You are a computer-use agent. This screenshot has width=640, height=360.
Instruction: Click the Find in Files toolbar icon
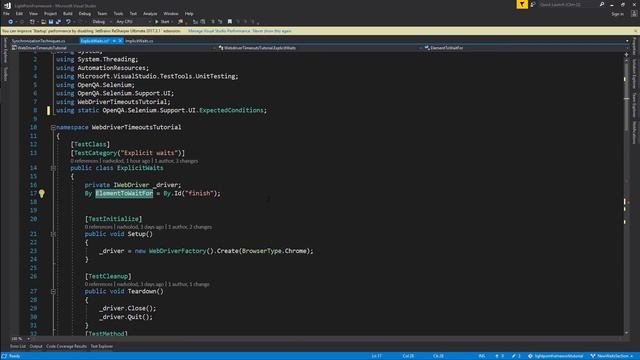(180, 22)
